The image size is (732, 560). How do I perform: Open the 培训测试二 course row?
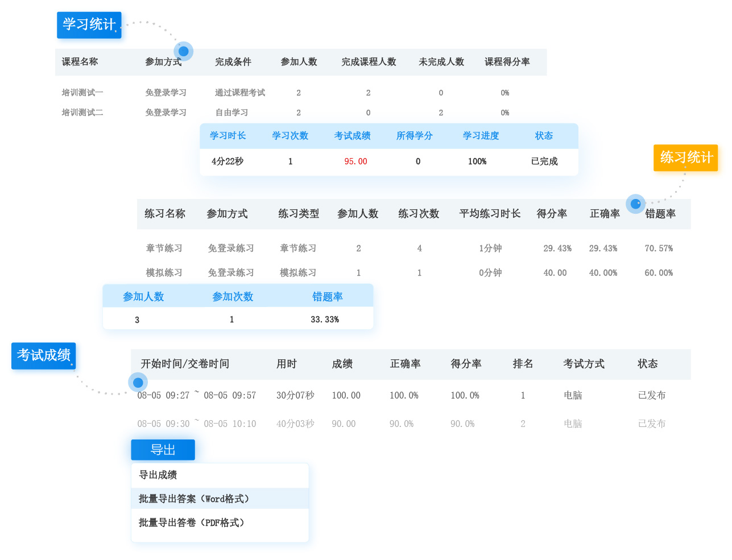(x=82, y=113)
